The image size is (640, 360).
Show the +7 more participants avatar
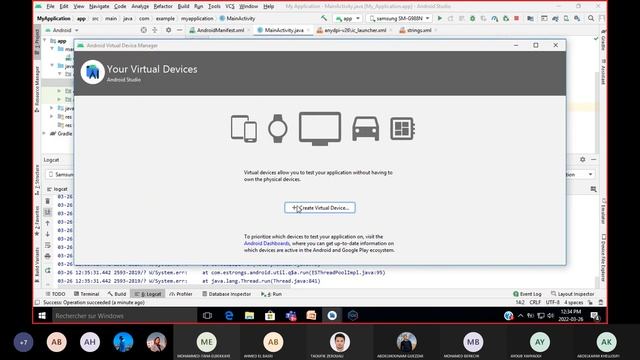coord(23,342)
